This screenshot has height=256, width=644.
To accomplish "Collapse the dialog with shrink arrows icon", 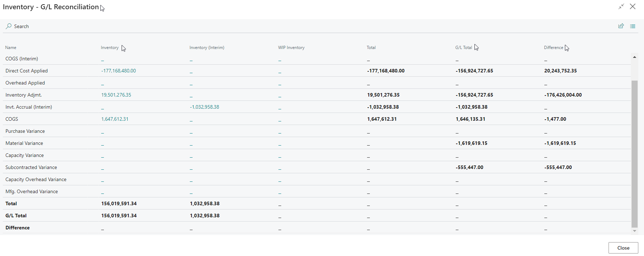I will pos(621,7).
